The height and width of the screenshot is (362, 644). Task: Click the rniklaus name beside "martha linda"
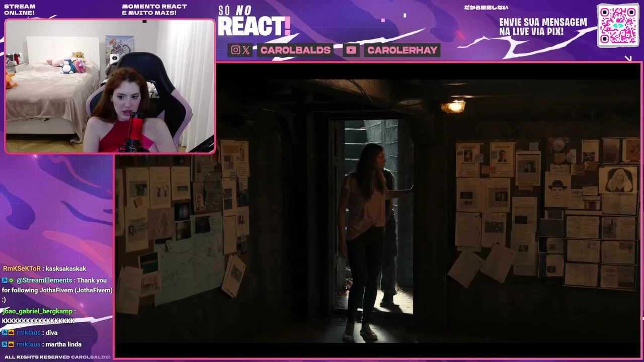[28, 344]
